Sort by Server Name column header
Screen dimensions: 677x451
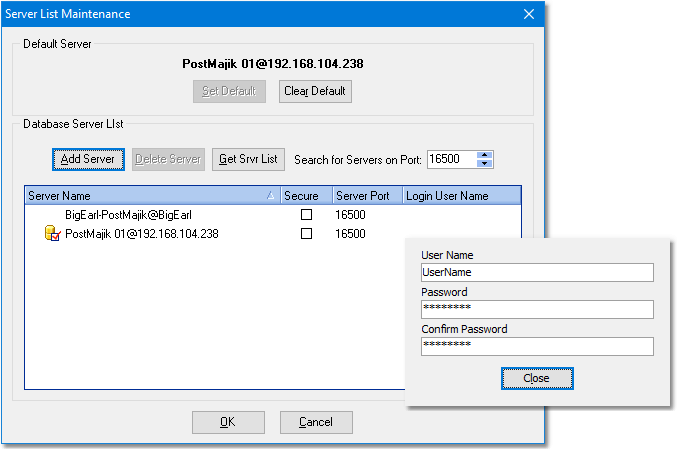pos(153,196)
